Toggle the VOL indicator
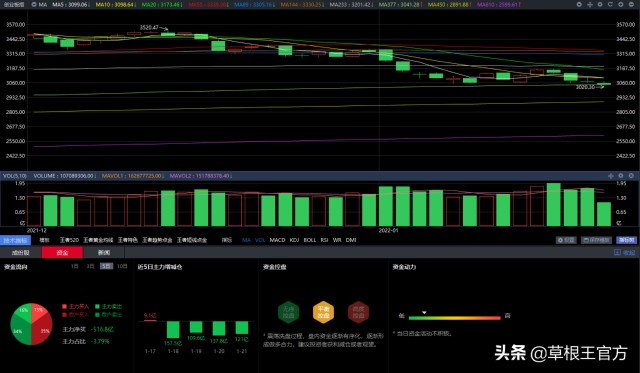This screenshot has height=373, width=640. click(x=260, y=240)
